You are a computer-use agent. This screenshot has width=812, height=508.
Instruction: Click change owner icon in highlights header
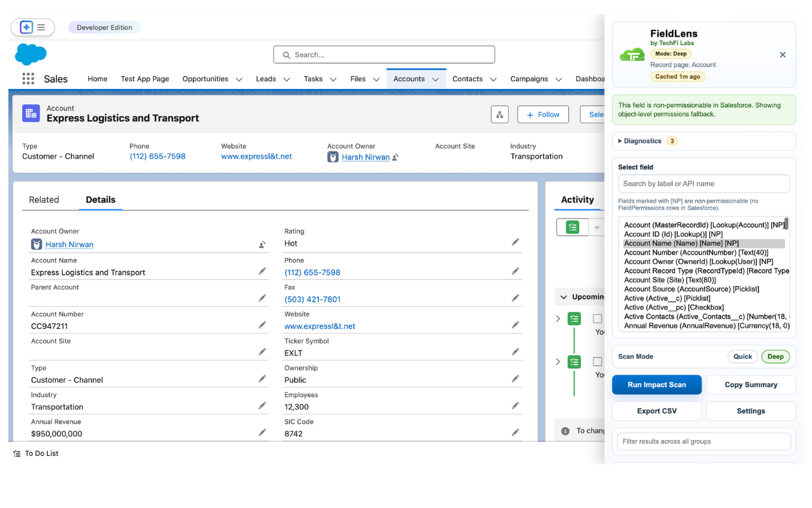(x=395, y=157)
